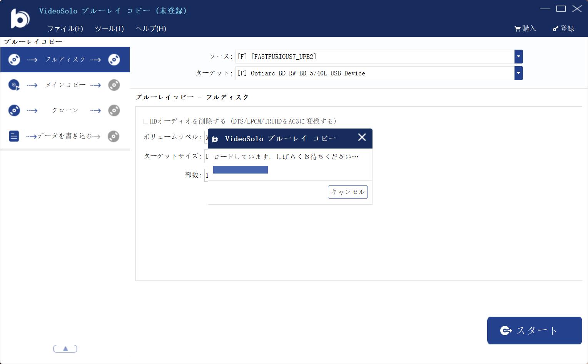Click the loading progress bar
Image resolution: width=588 pixels, height=364 pixels.
tap(241, 170)
